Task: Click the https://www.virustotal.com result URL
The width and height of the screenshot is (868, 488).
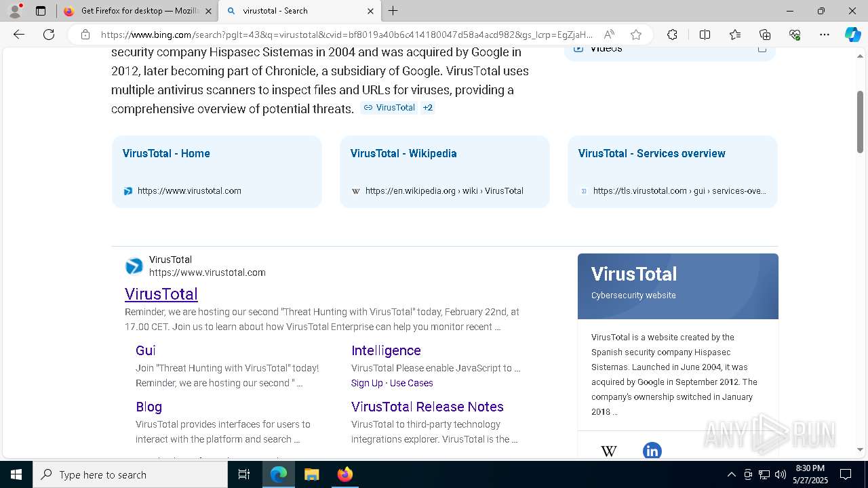Action: point(208,272)
